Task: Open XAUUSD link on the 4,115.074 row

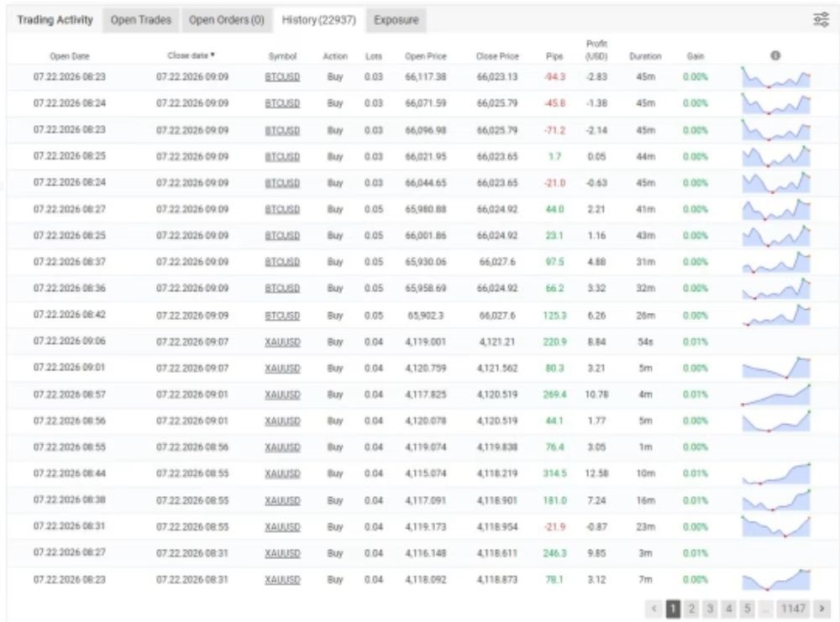Action: pyautogui.click(x=282, y=473)
